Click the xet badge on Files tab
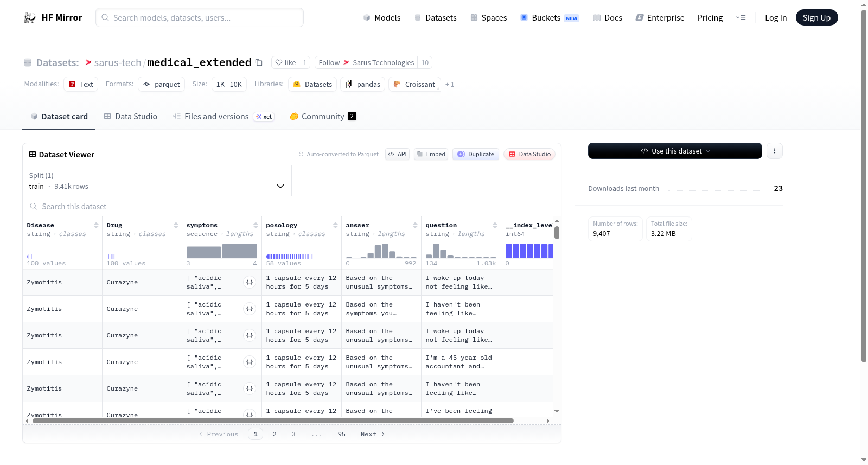This screenshot has height=465, width=868. click(x=264, y=117)
